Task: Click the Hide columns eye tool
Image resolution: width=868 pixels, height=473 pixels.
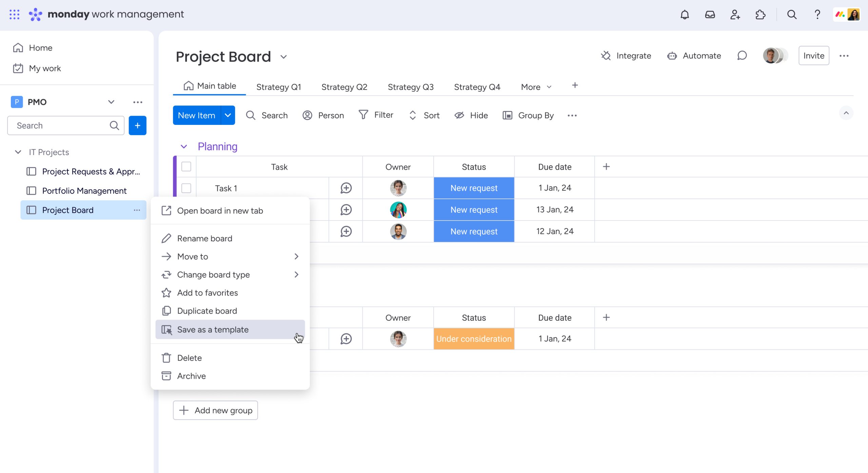Action: pos(471,115)
